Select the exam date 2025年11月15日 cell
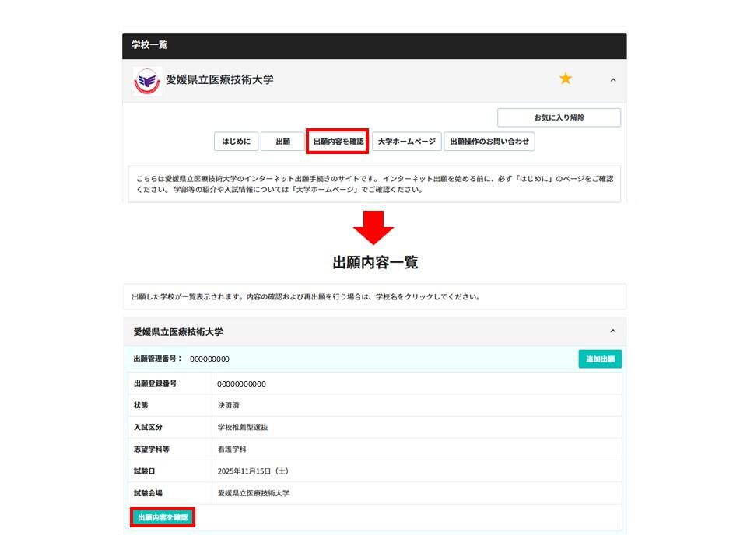Viewport: 747px width, 560px height. 254,471
